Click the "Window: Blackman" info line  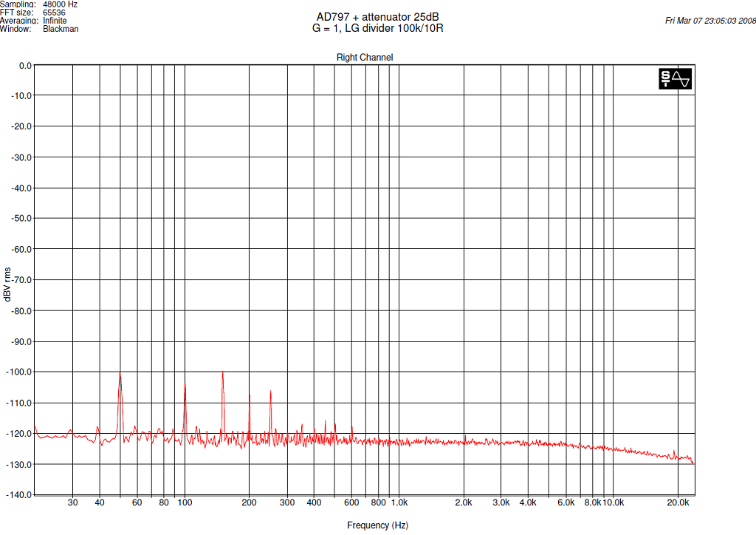pos(39,29)
